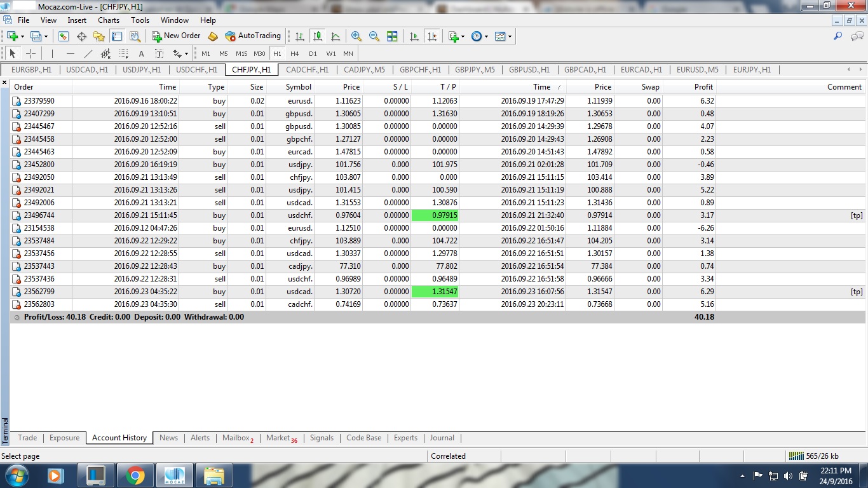
Task: Toggle the Data Window panel
Action: [x=81, y=36]
